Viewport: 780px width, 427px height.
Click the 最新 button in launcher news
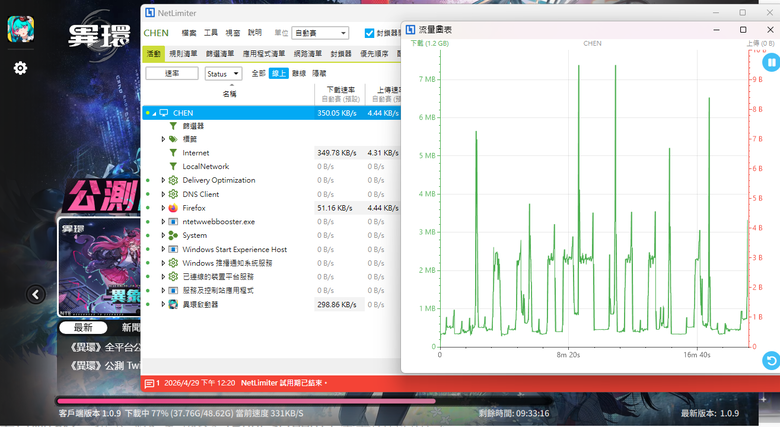pos(83,327)
